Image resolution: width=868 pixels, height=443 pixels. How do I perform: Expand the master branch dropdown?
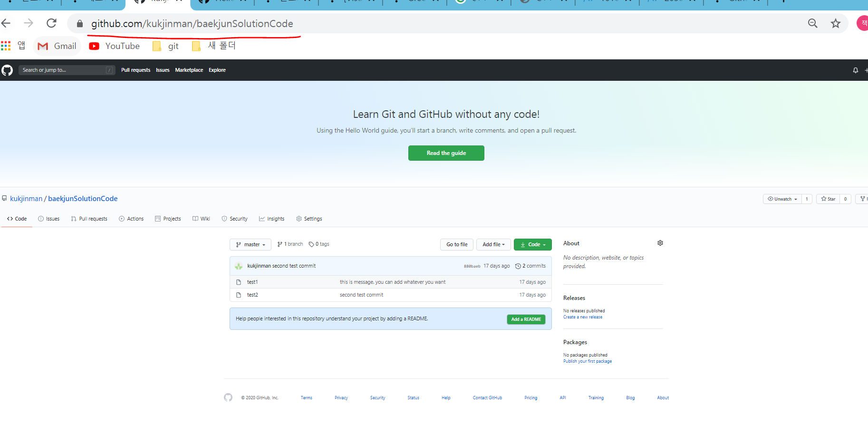point(251,244)
